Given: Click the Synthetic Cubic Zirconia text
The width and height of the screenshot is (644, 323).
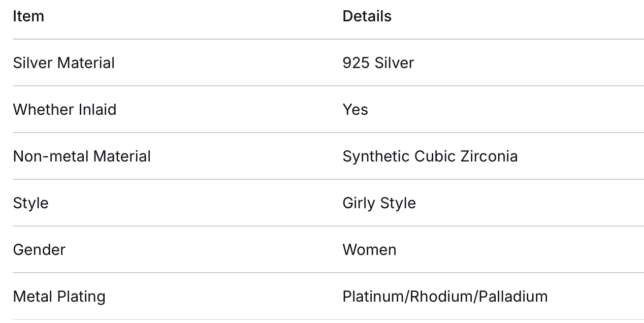Looking at the screenshot, I should click(x=430, y=156).
